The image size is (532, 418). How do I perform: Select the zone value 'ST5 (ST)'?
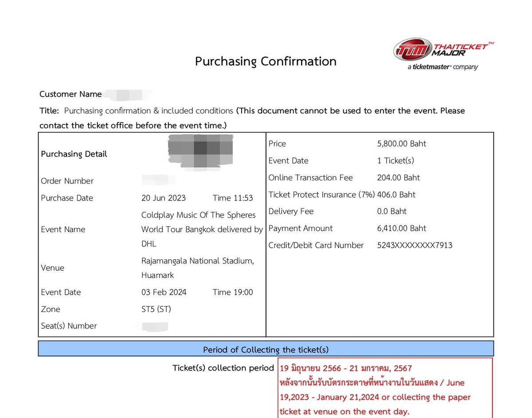[156, 309]
